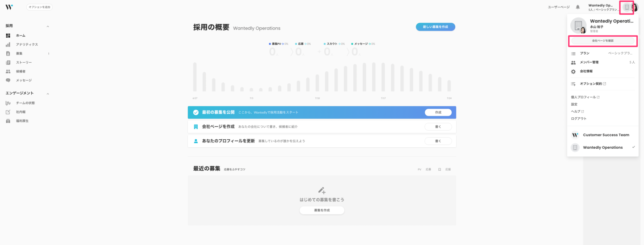Click the 会社情報 gear icon in dropdown
This screenshot has height=245, width=644.
[573, 71]
